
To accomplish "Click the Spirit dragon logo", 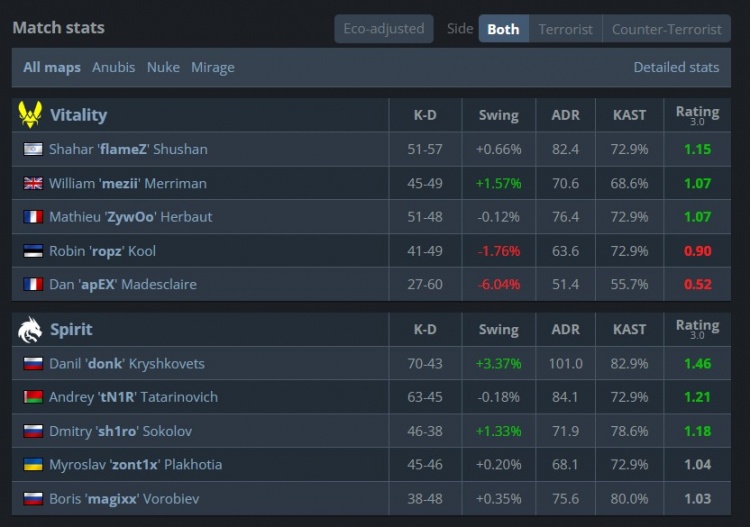I will [30, 329].
